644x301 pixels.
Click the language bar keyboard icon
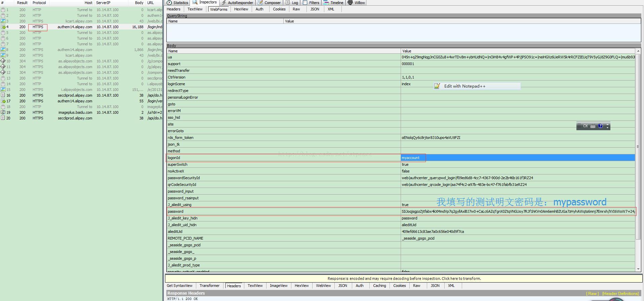click(x=593, y=126)
